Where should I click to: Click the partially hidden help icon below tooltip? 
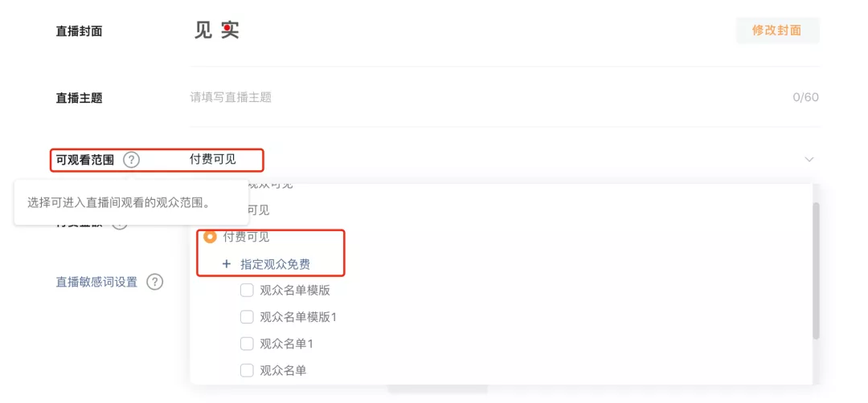point(120,225)
